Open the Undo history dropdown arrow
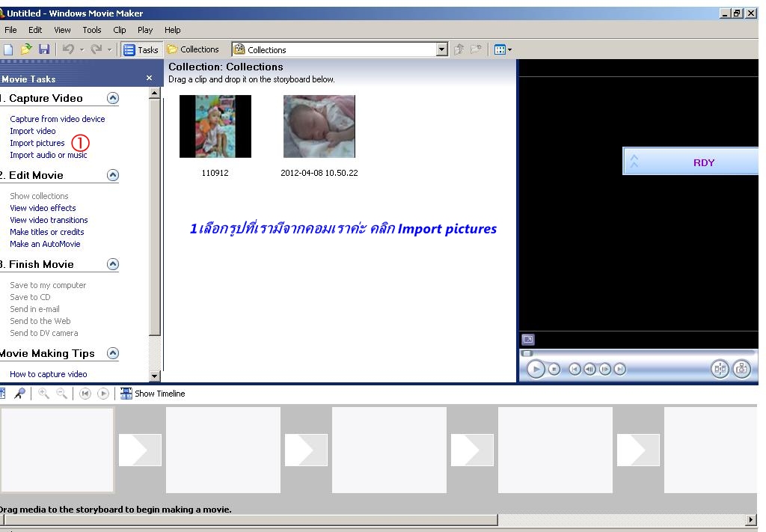This screenshot has width=766, height=532. click(82, 50)
